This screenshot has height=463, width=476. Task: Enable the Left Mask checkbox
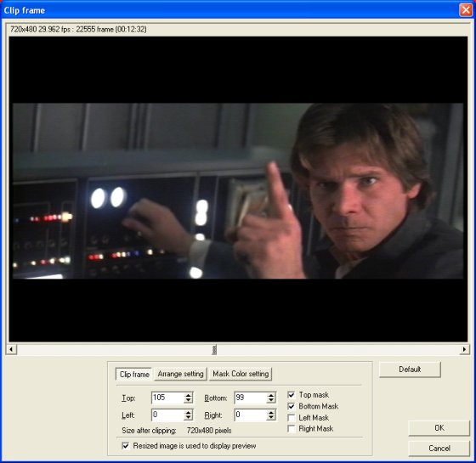(291, 418)
